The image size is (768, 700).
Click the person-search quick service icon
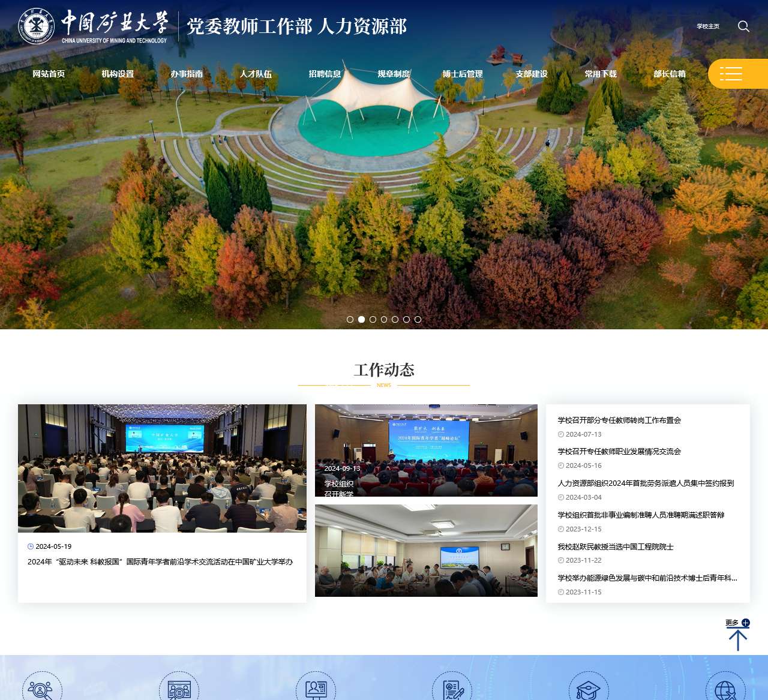pos(41,690)
